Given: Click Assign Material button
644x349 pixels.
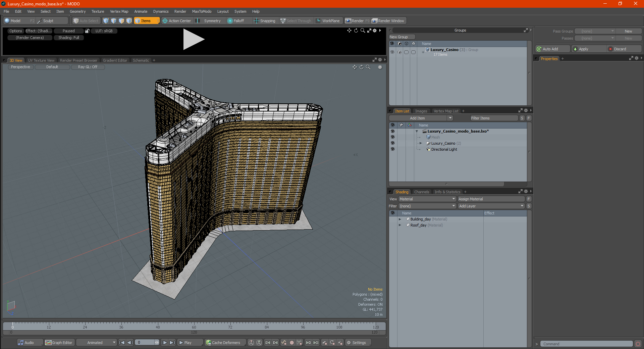Looking at the screenshot, I should (491, 199).
